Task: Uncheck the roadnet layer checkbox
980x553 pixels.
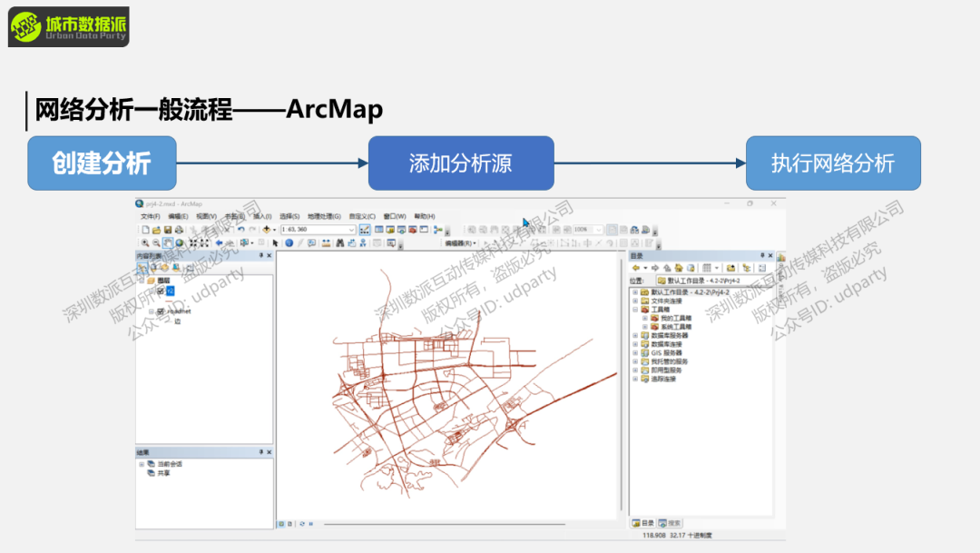Action: 161,311
